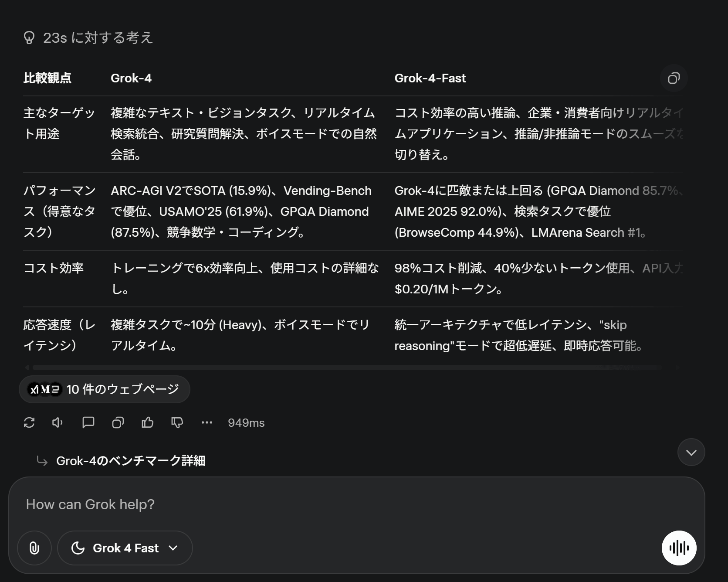Open the 10 件のウェブページ sources
Screen dimensions: 728x582
point(105,389)
